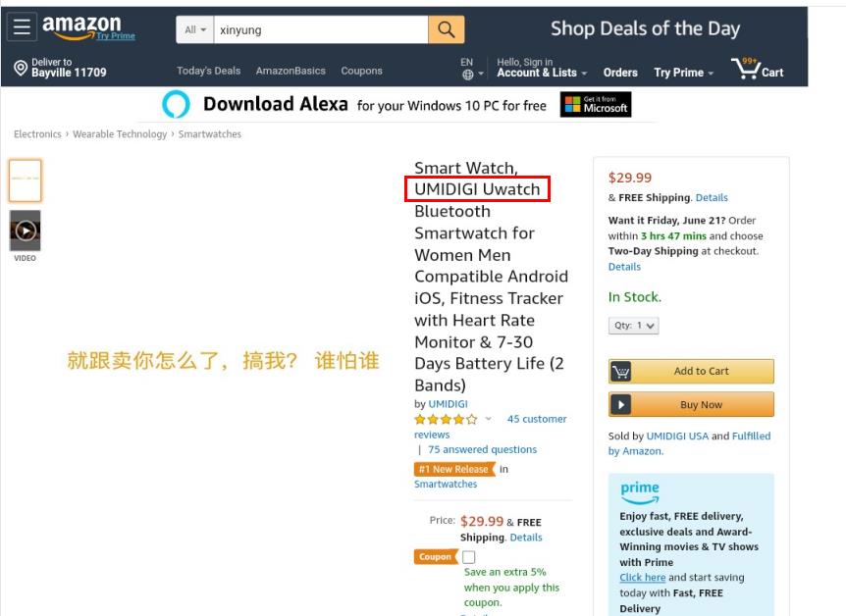Click the Bayville delivery location pin

(x=21, y=68)
